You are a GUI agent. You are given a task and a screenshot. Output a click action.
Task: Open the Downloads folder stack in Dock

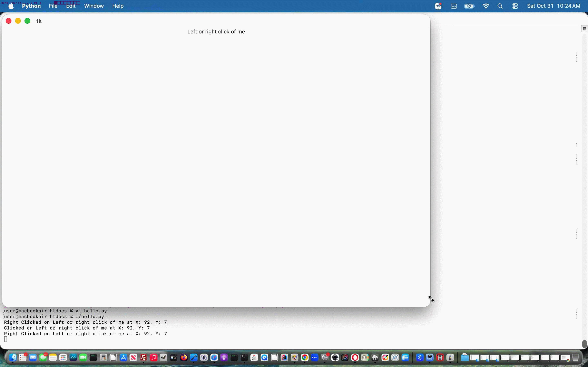(x=464, y=357)
